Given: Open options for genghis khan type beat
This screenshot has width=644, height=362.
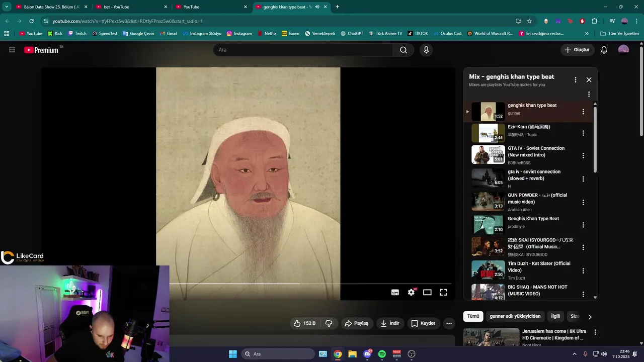Looking at the screenshot, I should click(583, 112).
